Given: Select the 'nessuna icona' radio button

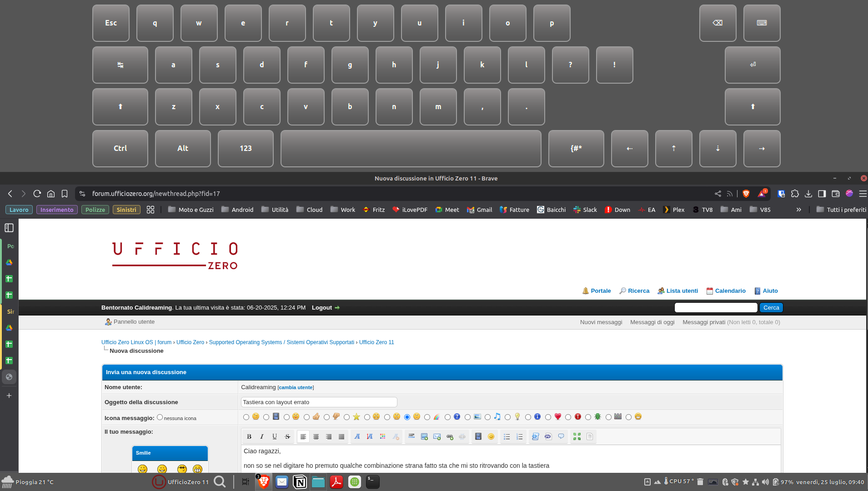Looking at the screenshot, I should click(x=160, y=417).
